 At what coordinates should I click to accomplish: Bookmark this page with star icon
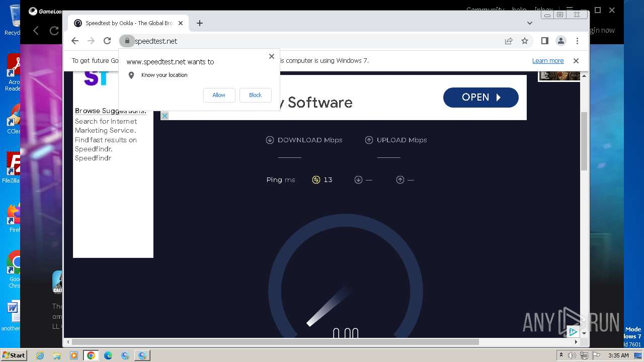(x=525, y=41)
